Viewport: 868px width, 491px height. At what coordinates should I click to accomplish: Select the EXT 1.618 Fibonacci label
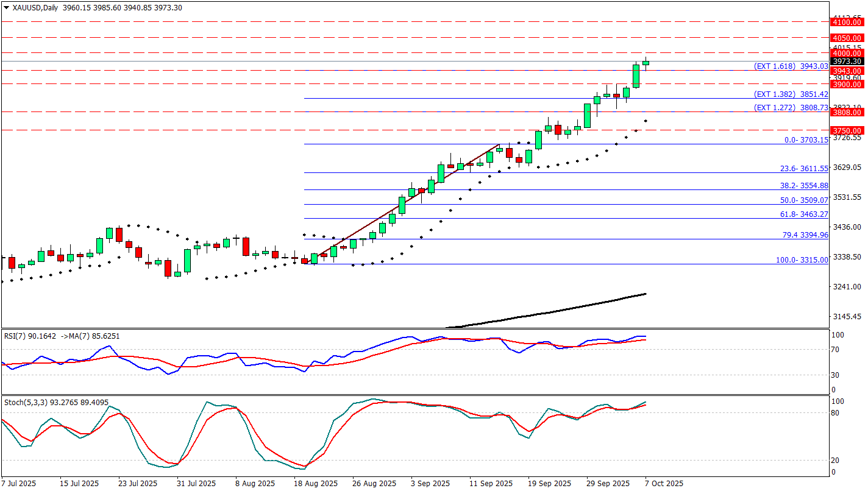click(791, 66)
